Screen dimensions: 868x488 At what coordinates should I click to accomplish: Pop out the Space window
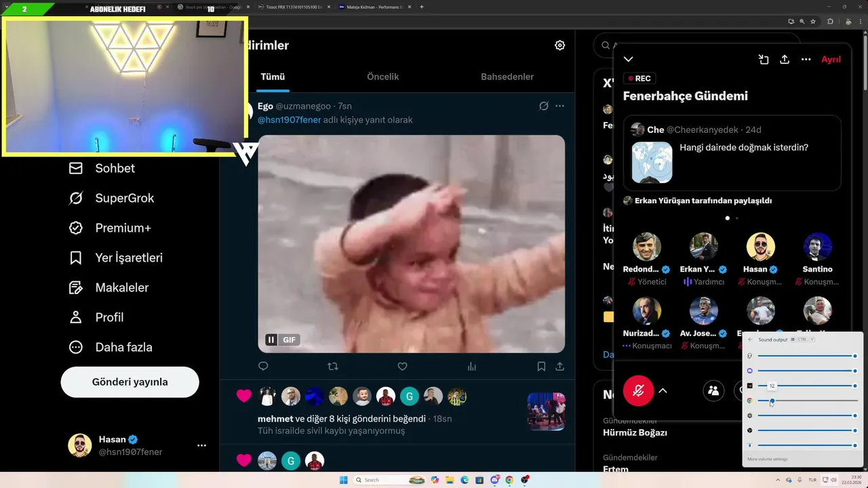coord(764,59)
